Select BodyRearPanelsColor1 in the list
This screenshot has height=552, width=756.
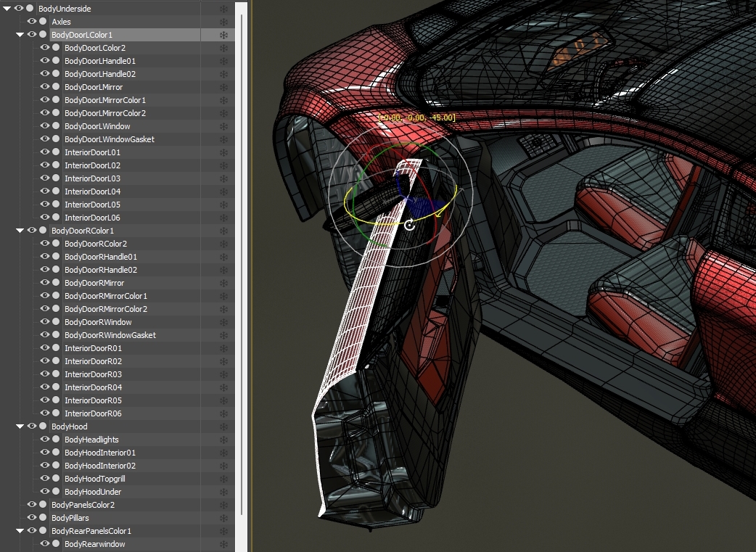(x=91, y=531)
